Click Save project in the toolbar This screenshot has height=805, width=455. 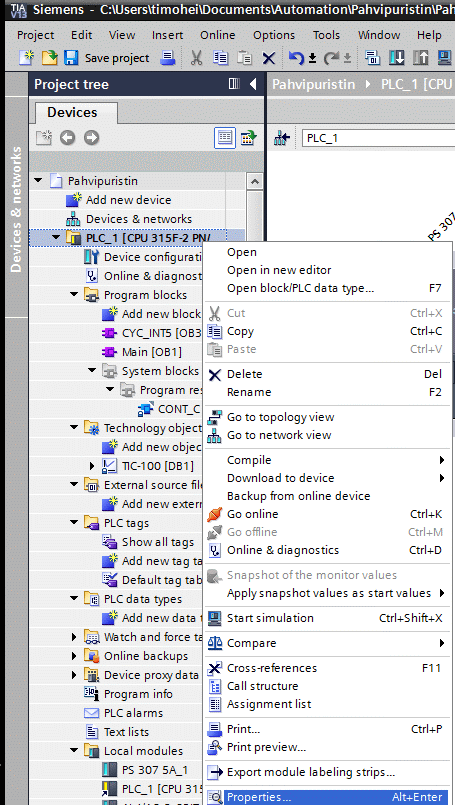point(107,58)
